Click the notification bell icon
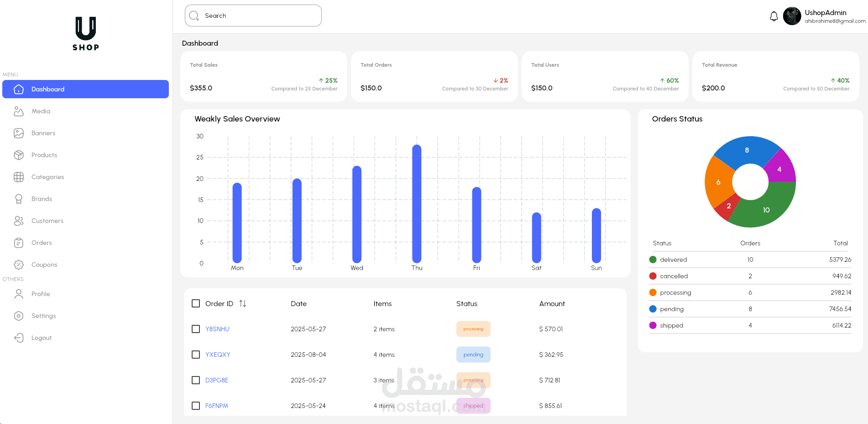868x424 pixels. [774, 16]
